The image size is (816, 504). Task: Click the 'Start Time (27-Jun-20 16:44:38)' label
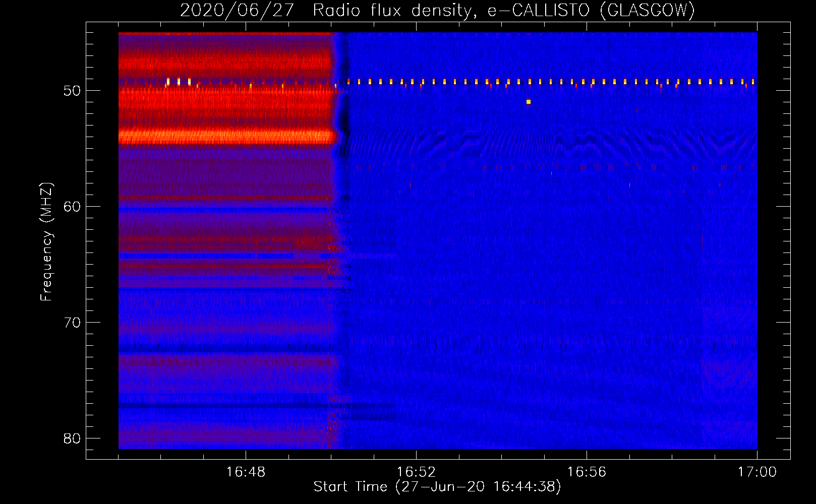coord(437,487)
